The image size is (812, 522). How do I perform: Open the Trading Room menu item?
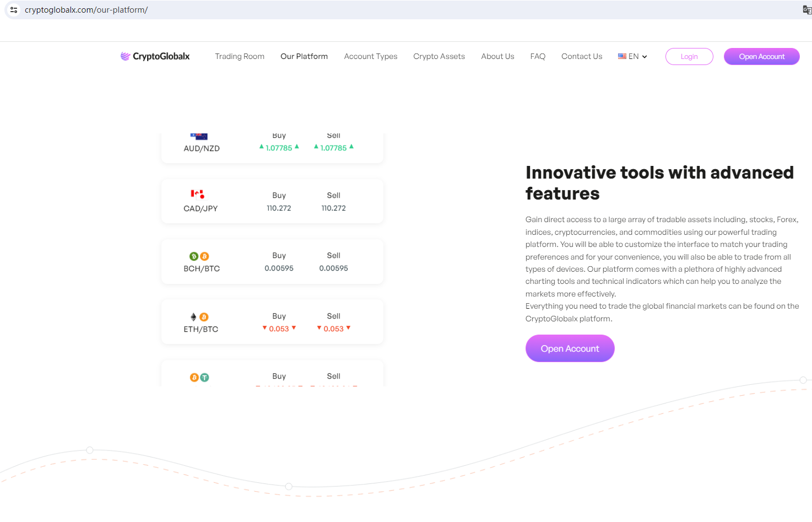point(240,56)
